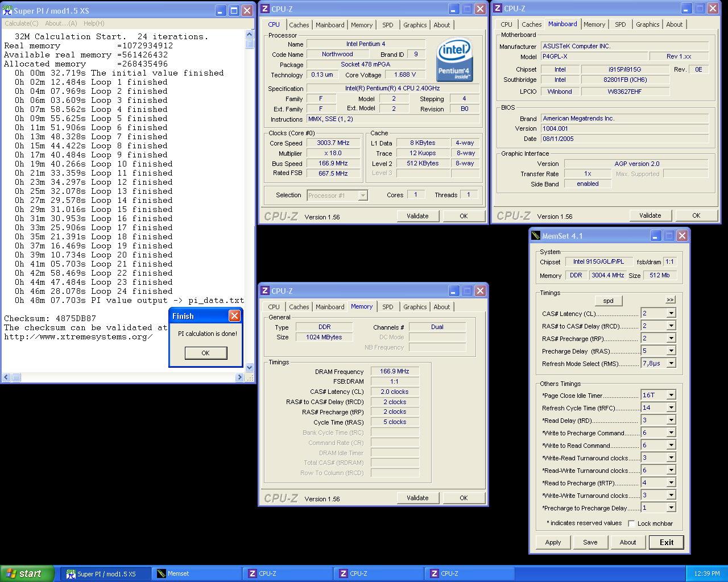The width and height of the screenshot is (728, 582).
Task: Click the Checksum: 4875DB87 line
Action: pos(50,318)
